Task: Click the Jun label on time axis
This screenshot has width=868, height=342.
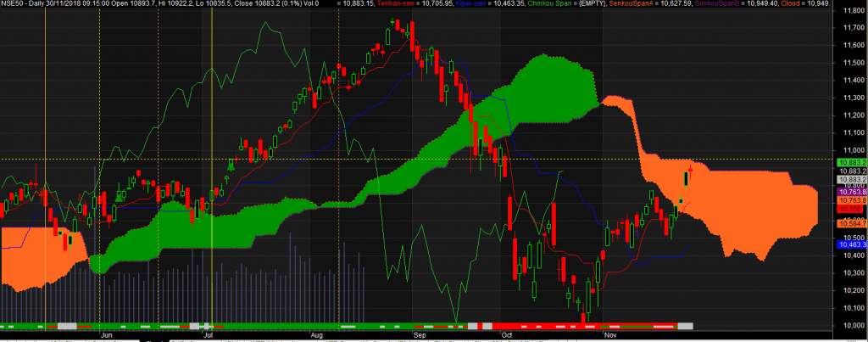Action: (x=107, y=335)
